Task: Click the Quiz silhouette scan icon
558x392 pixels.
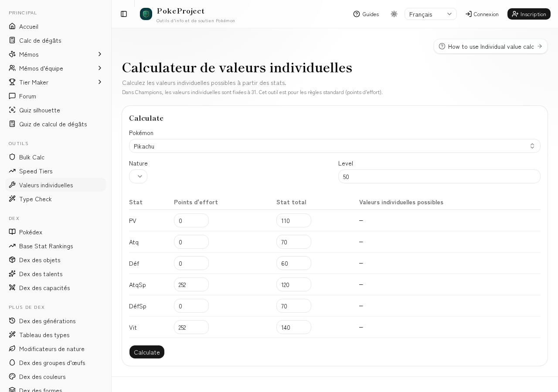Action: [x=12, y=110]
